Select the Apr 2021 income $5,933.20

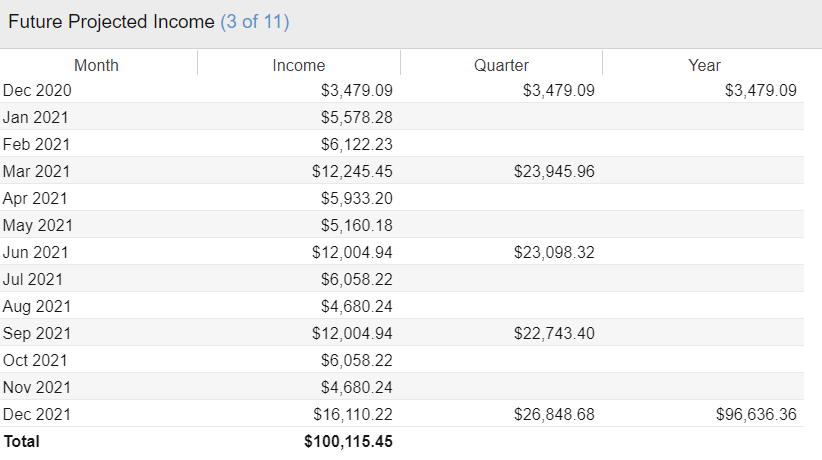click(x=356, y=198)
